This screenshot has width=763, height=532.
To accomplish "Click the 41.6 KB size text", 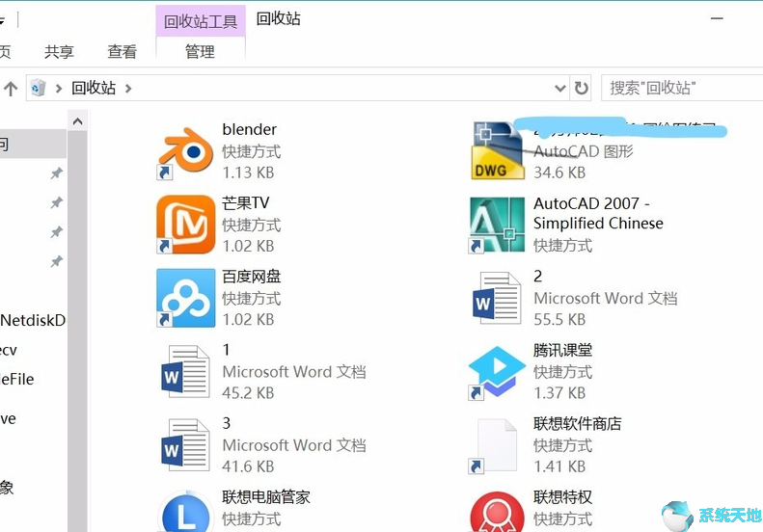I will (248, 466).
